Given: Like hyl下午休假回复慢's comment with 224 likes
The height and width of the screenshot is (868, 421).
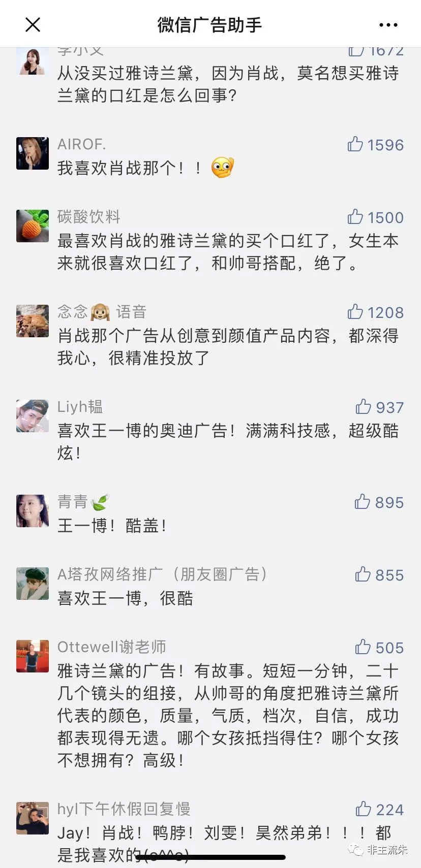Looking at the screenshot, I should pos(363,809).
